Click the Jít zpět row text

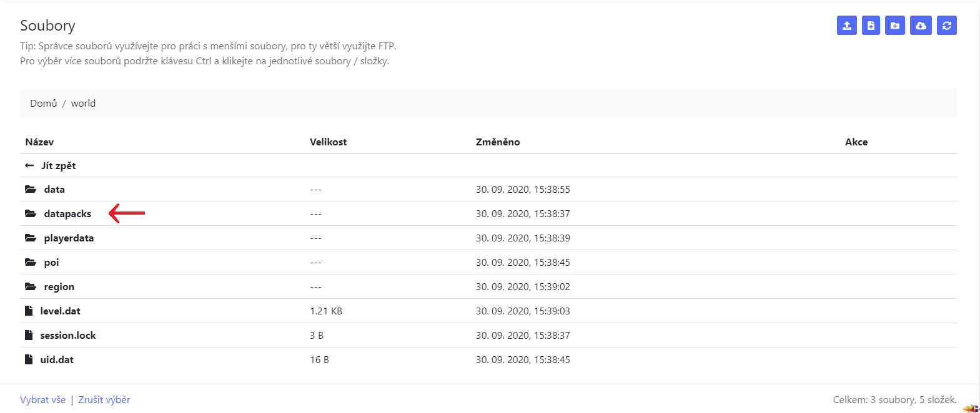[x=59, y=165]
